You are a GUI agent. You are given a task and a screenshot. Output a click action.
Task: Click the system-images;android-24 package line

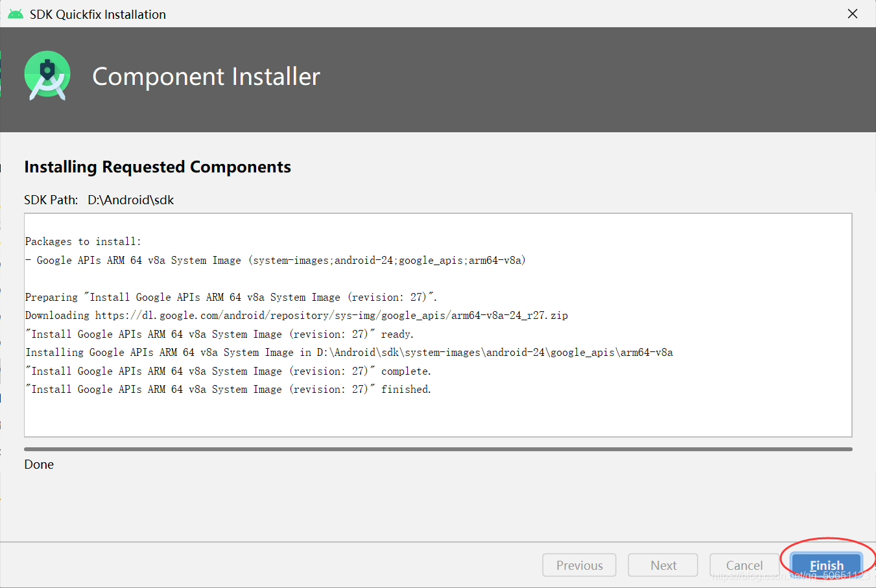point(276,260)
